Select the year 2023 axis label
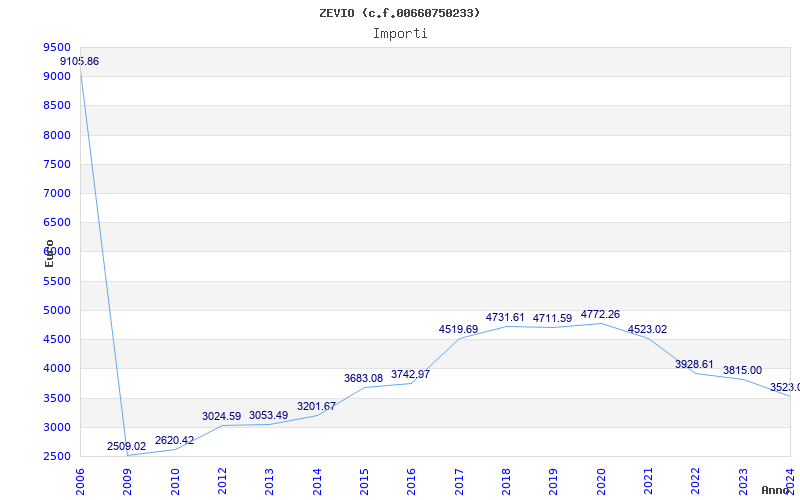 coord(743,482)
